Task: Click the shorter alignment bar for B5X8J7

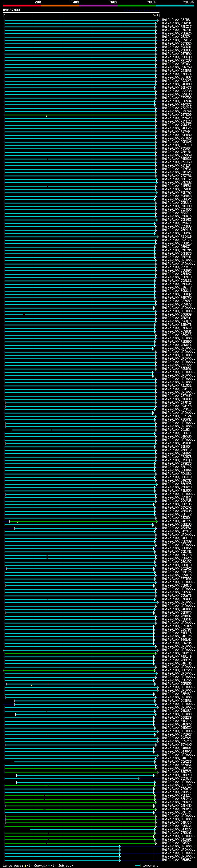Action: pyautogui.click(x=72, y=779)
